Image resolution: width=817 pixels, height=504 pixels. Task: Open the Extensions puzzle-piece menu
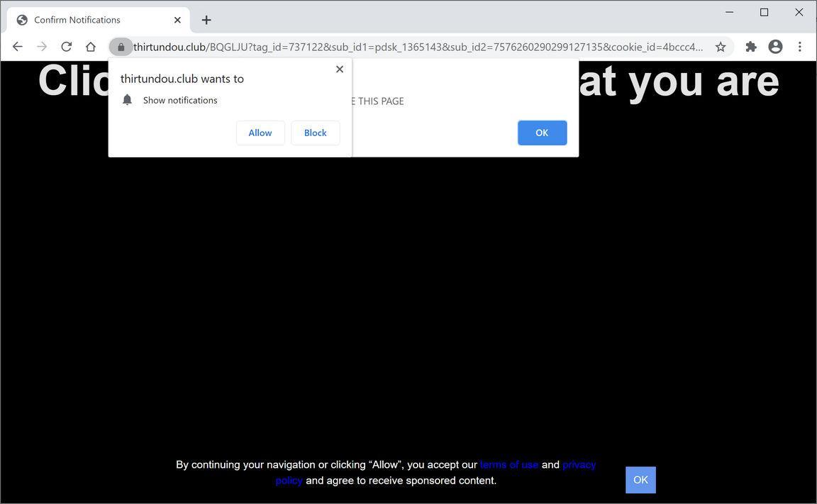click(x=751, y=47)
